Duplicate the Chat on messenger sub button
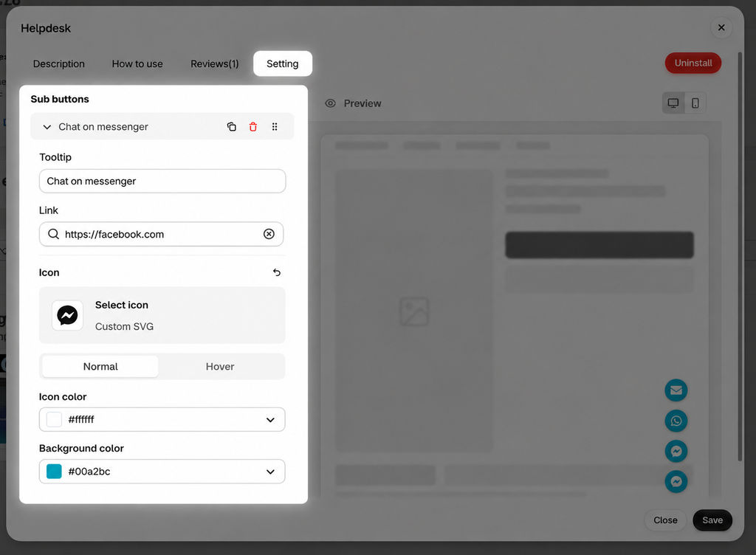This screenshot has width=756, height=555. [231, 127]
